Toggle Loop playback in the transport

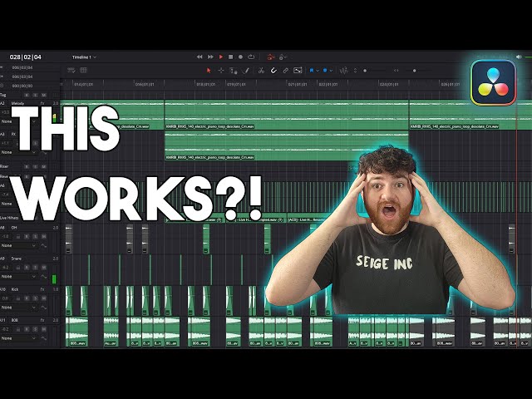251,57
